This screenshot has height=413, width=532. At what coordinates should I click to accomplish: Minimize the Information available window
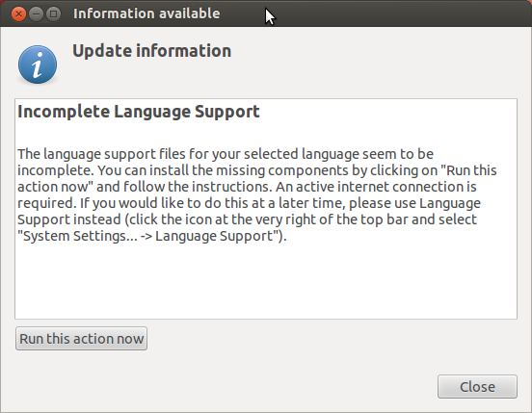pos(36,13)
